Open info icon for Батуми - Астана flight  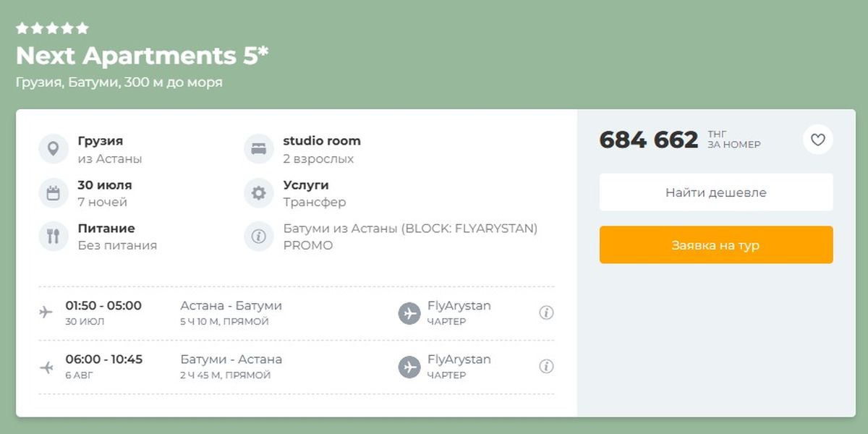tap(547, 366)
